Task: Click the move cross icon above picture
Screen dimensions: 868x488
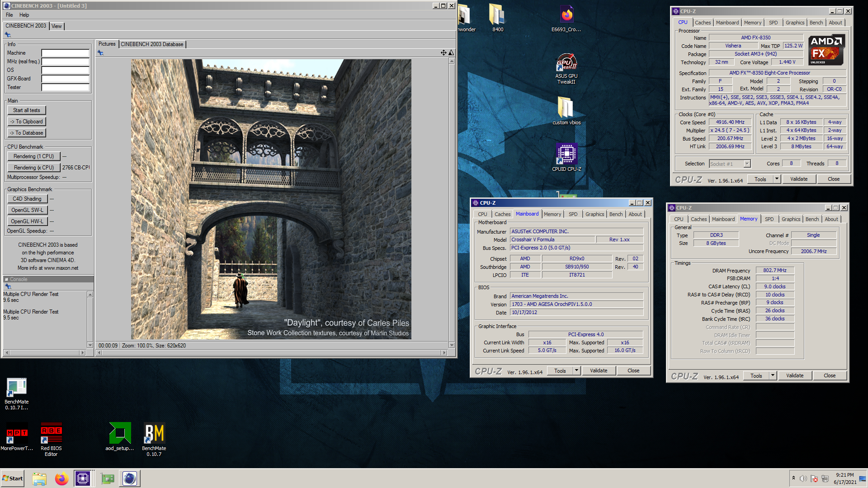Action: tap(443, 53)
